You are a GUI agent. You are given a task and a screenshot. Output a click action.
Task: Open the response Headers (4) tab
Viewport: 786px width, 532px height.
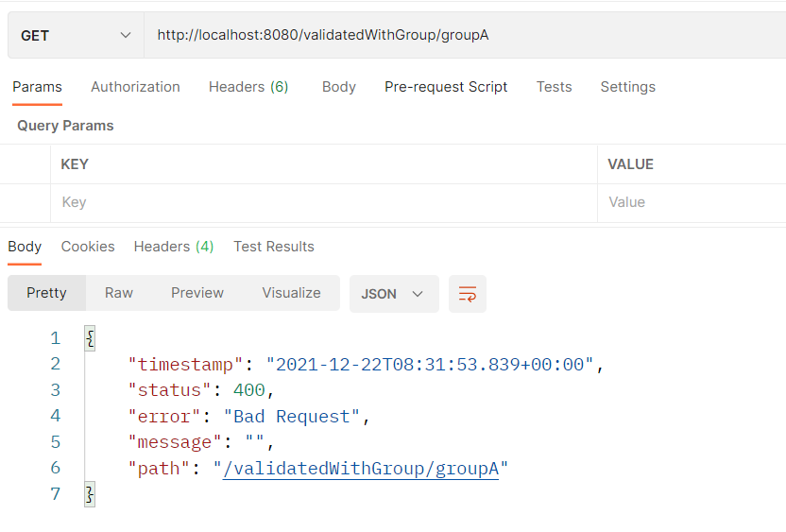click(x=174, y=247)
